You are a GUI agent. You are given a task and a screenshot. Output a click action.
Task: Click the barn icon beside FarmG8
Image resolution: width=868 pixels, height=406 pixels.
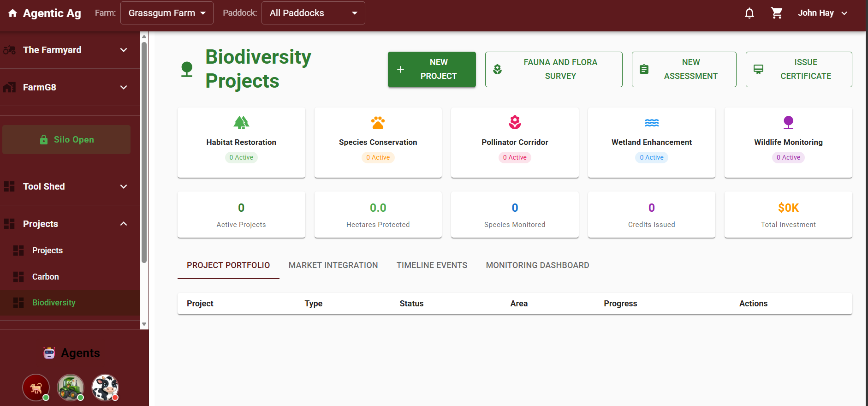pos(9,87)
